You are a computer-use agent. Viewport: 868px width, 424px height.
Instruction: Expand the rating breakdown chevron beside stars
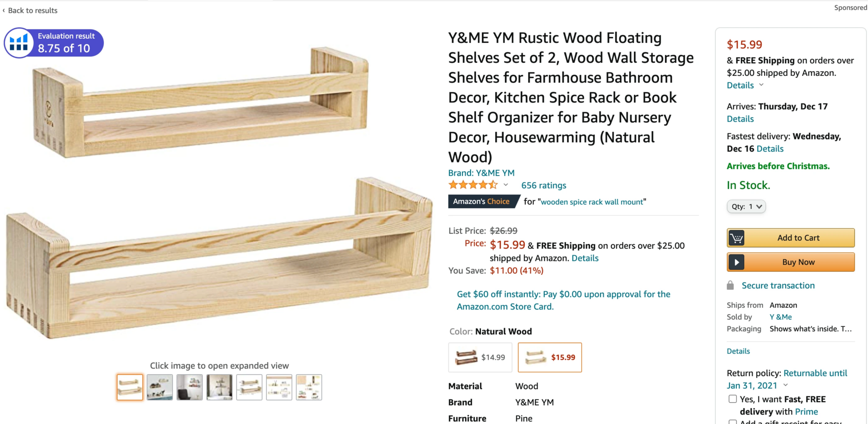pos(506,185)
